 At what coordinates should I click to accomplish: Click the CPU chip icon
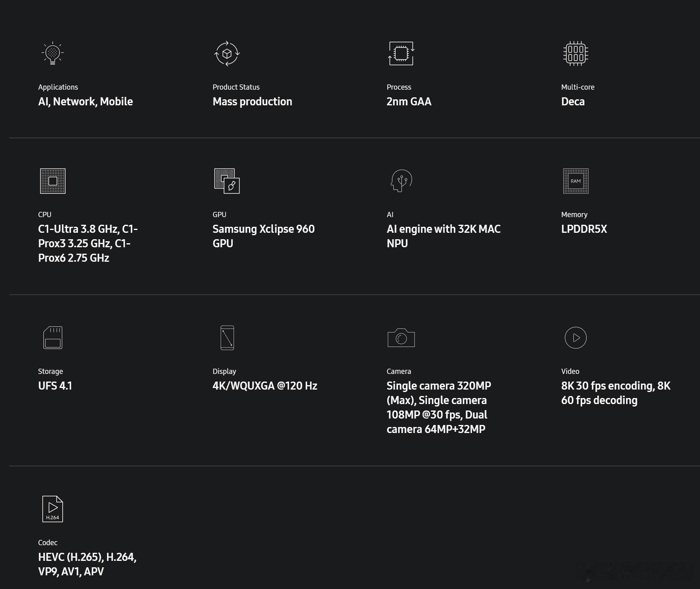(x=53, y=181)
